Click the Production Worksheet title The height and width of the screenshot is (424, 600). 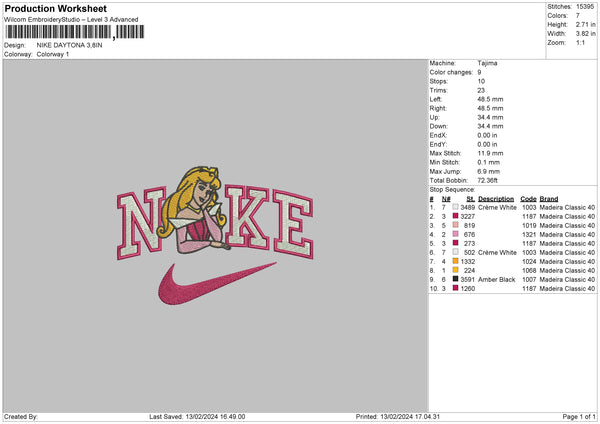coord(55,9)
